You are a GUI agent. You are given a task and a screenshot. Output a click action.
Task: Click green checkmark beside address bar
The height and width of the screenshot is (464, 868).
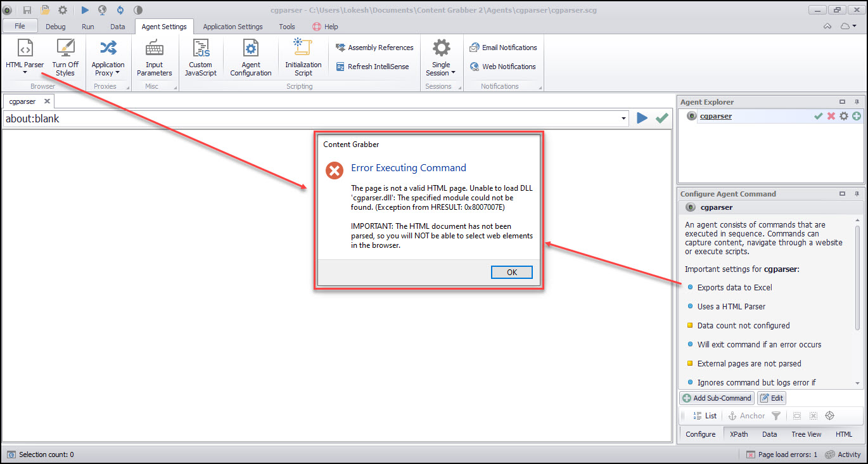tap(662, 119)
